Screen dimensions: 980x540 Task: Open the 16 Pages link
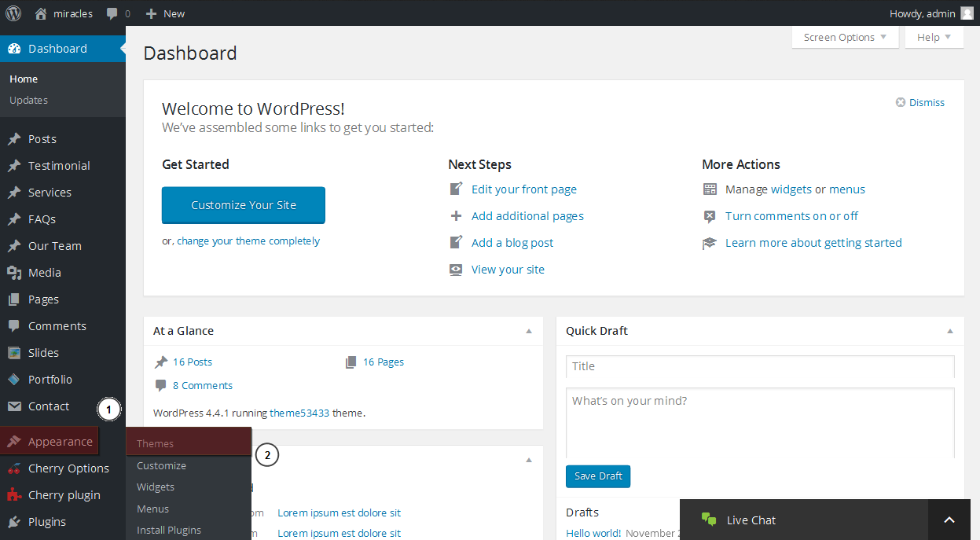click(384, 362)
